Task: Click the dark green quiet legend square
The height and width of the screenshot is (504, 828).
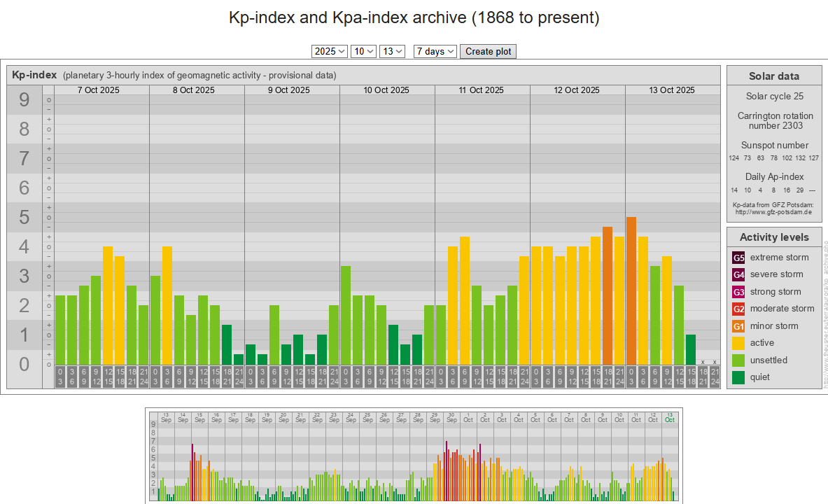Action: point(738,377)
